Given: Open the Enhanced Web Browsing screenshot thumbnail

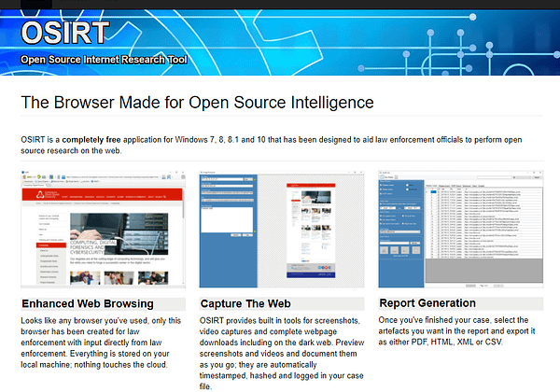Looking at the screenshot, I should [101, 229].
